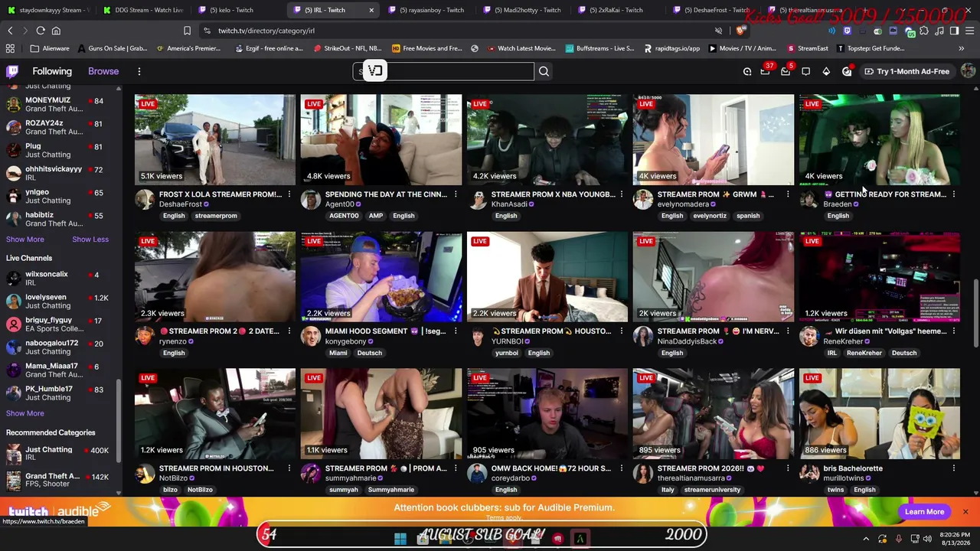Open the Alienware bookmark folder
Screen dimensions: 980x551
click(50, 48)
